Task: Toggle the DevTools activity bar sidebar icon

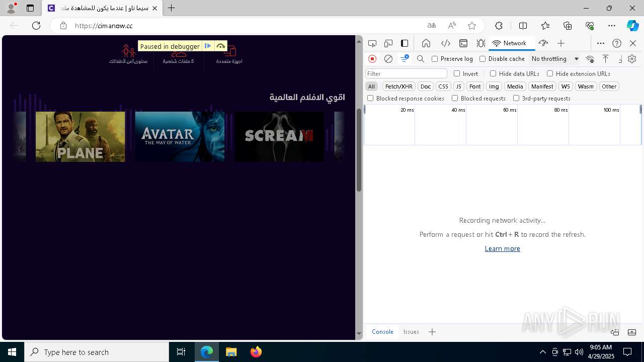Action: point(405,43)
